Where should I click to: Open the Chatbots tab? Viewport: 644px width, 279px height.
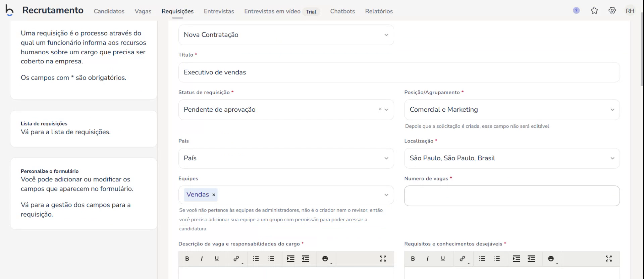[342, 11]
